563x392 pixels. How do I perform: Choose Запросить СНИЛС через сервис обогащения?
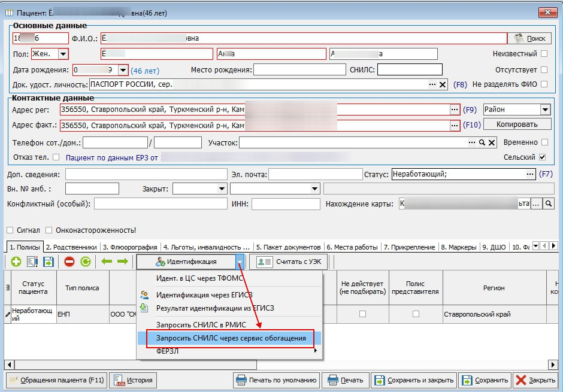click(x=231, y=338)
